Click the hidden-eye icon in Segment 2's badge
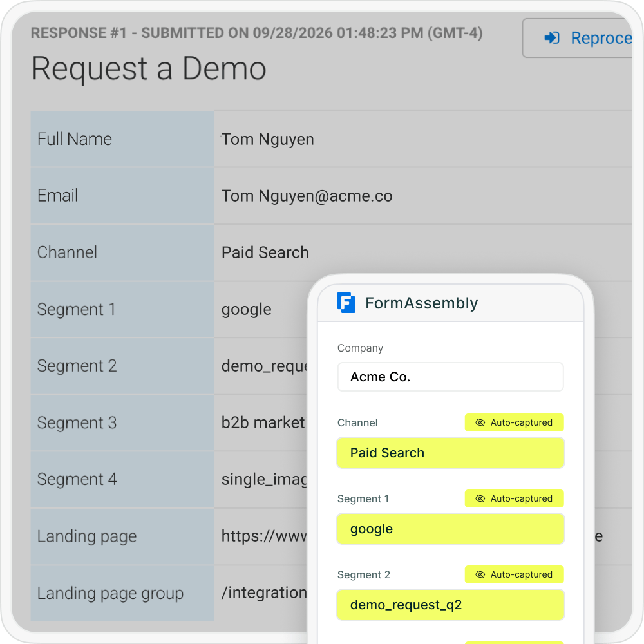644x644 pixels. [480, 574]
